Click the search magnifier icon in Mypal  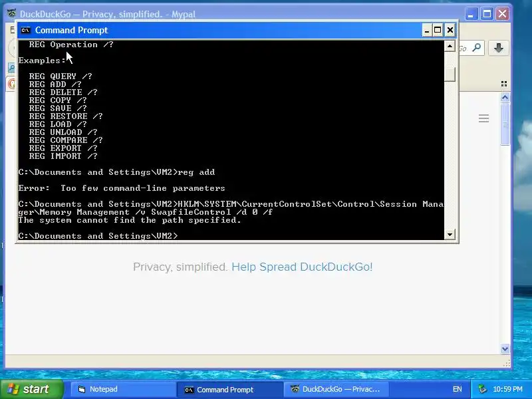[x=477, y=48]
